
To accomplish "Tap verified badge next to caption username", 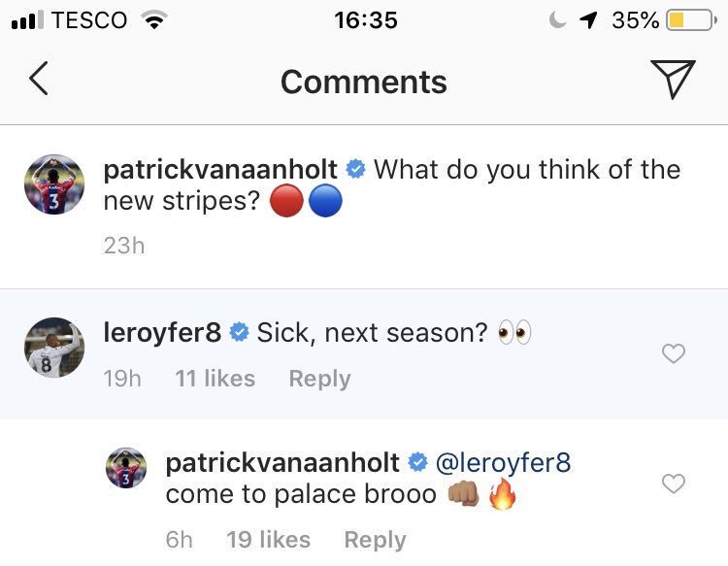I will pos(355,170).
